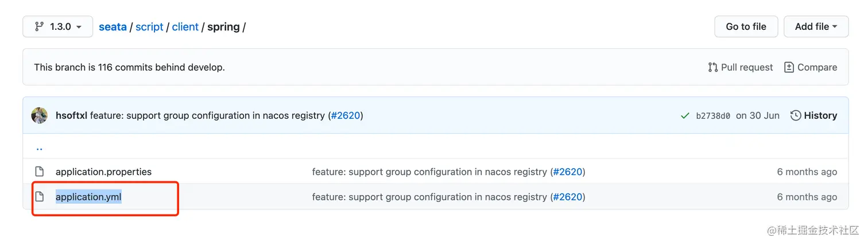Expand the Add file dropdown
This screenshot has width=868, height=245.
point(816,27)
